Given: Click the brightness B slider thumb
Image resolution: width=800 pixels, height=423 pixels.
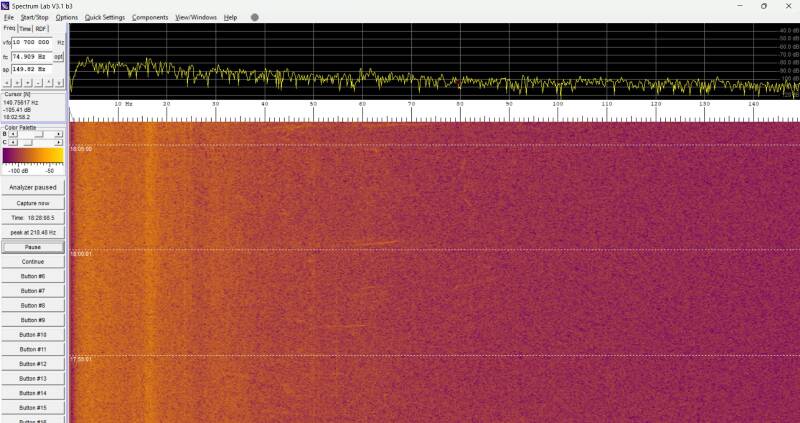Looking at the screenshot, I should (x=38, y=134).
